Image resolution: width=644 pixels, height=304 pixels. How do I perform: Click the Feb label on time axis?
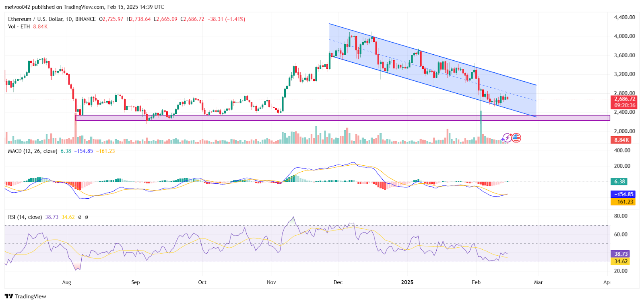point(476,282)
